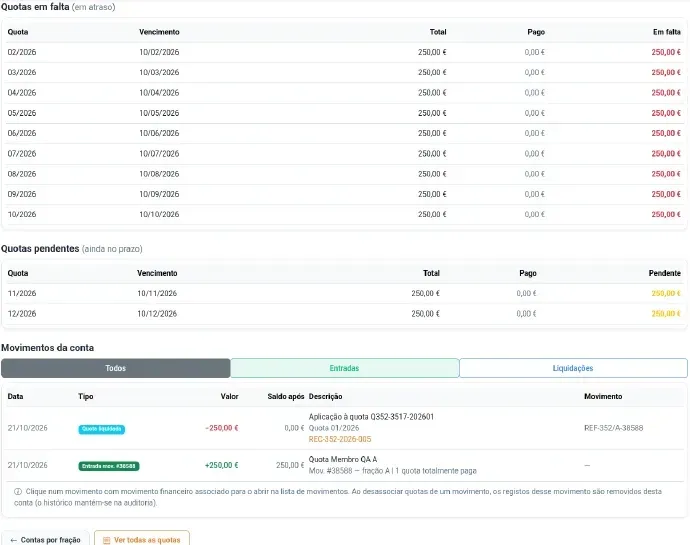
Task: Switch to the Entradas movements tab
Action: point(345,368)
